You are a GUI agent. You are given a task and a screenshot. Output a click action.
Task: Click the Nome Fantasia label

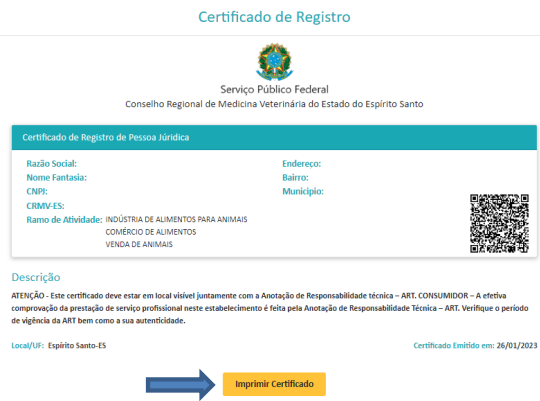(56, 177)
